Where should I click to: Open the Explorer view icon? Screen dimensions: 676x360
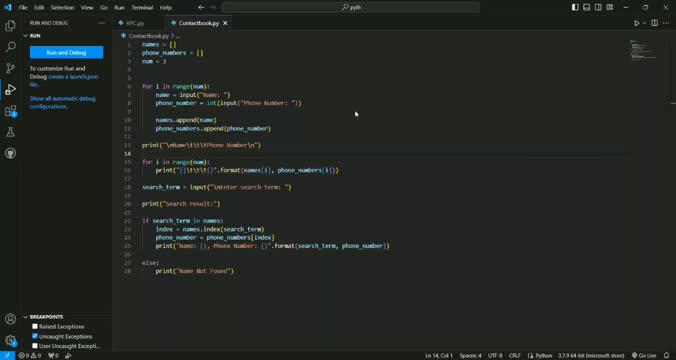10,26
